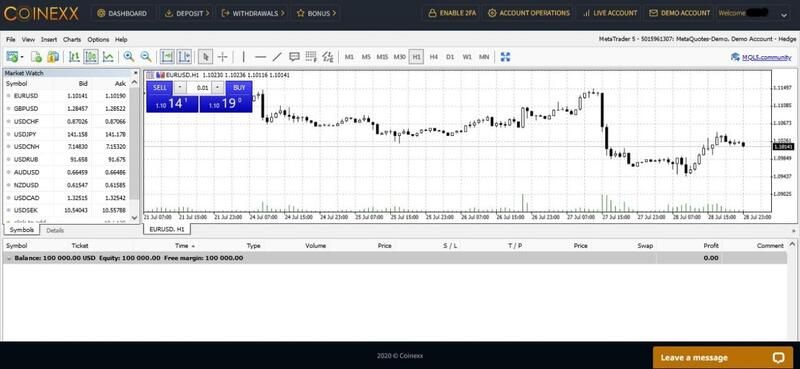The height and width of the screenshot is (369, 800).
Task: Switch to the Symbols tab
Action: [21, 230]
